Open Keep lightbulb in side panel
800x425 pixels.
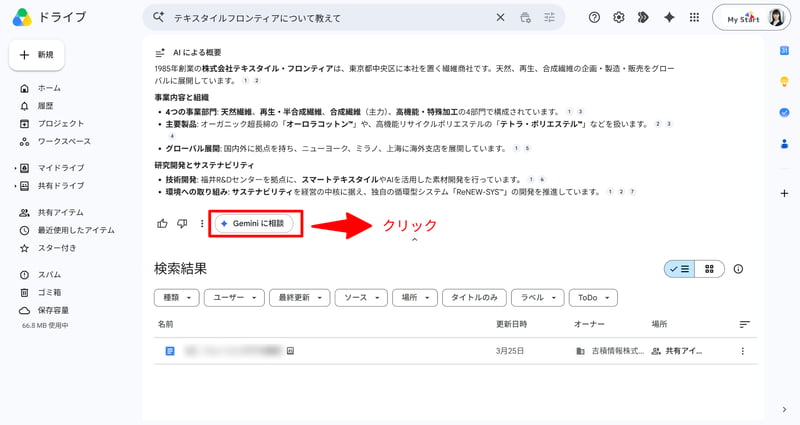pyautogui.click(x=784, y=82)
